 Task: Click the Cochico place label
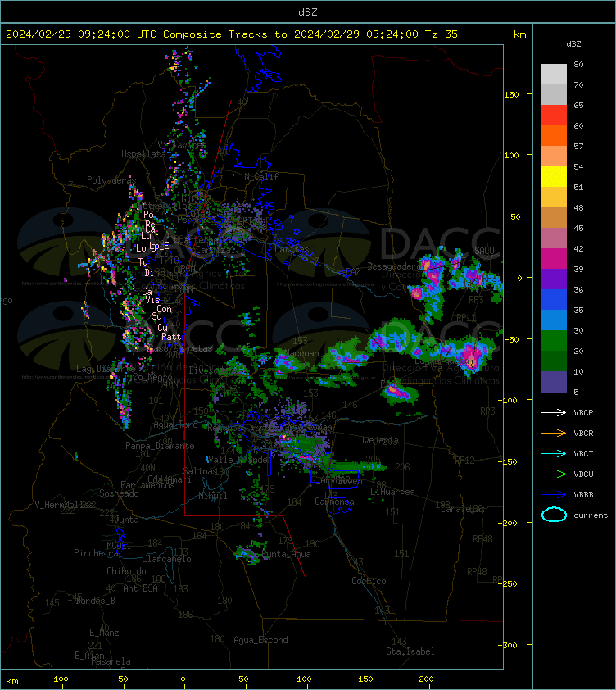point(369,581)
